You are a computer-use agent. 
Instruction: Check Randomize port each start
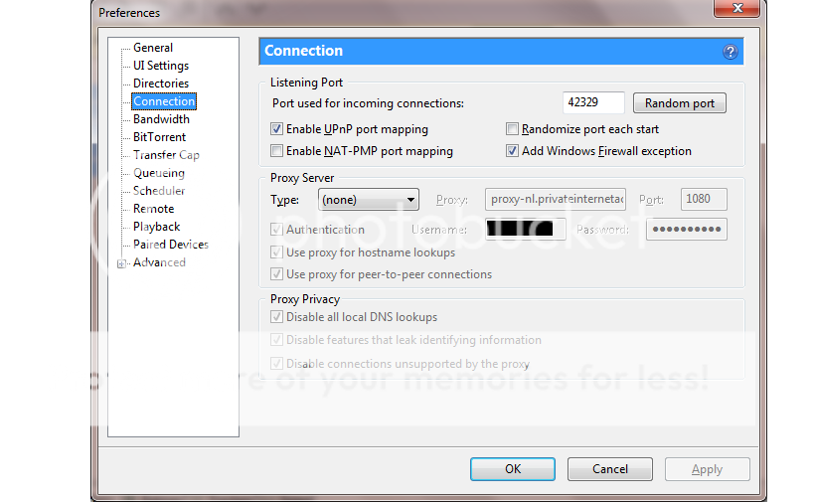[513, 129]
